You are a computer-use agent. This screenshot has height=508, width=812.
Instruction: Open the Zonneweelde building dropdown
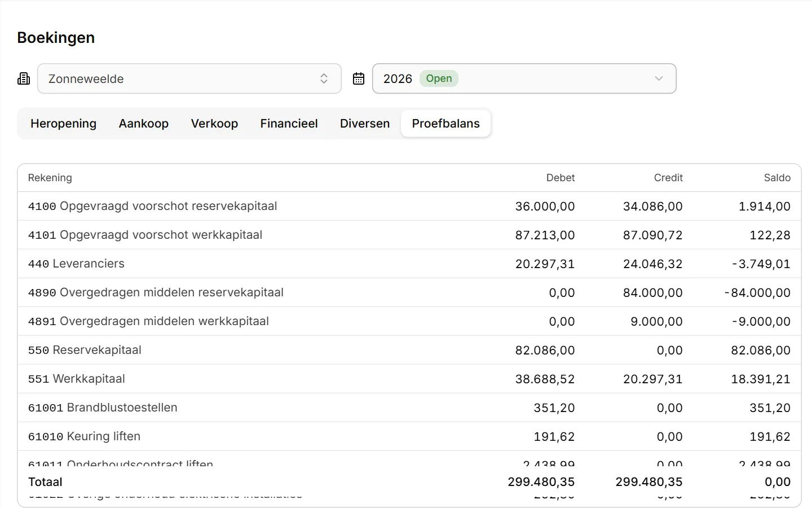[x=189, y=78]
